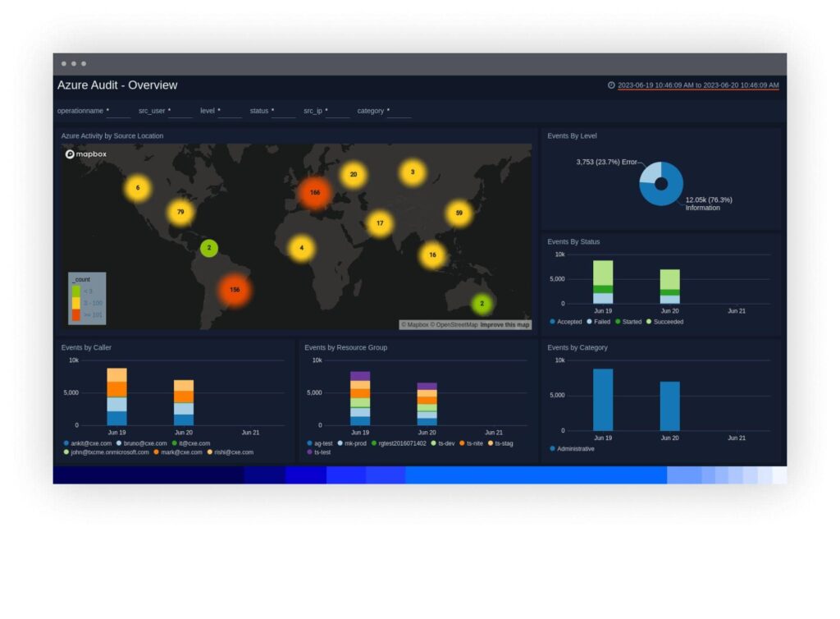Click the yellow swatch in _count legend
Image resolution: width=840 pixels, height=619 pixels.
click(x=76, y=303)
